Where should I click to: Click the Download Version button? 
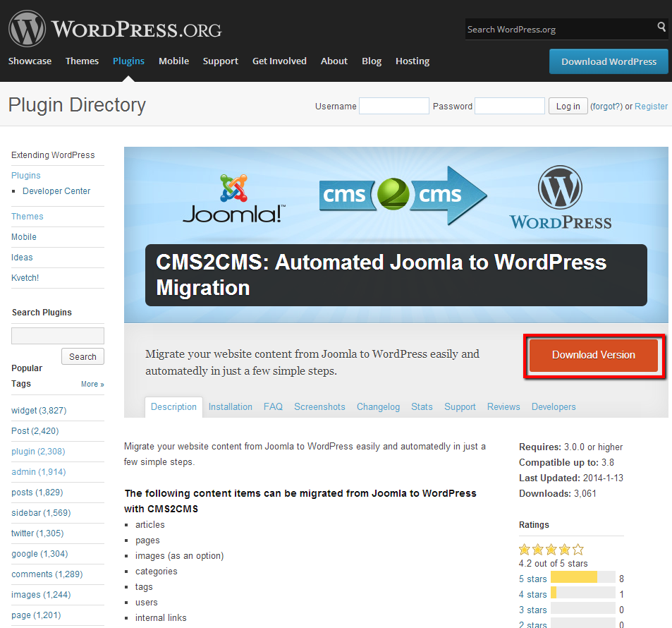click(x=594, y=355)
